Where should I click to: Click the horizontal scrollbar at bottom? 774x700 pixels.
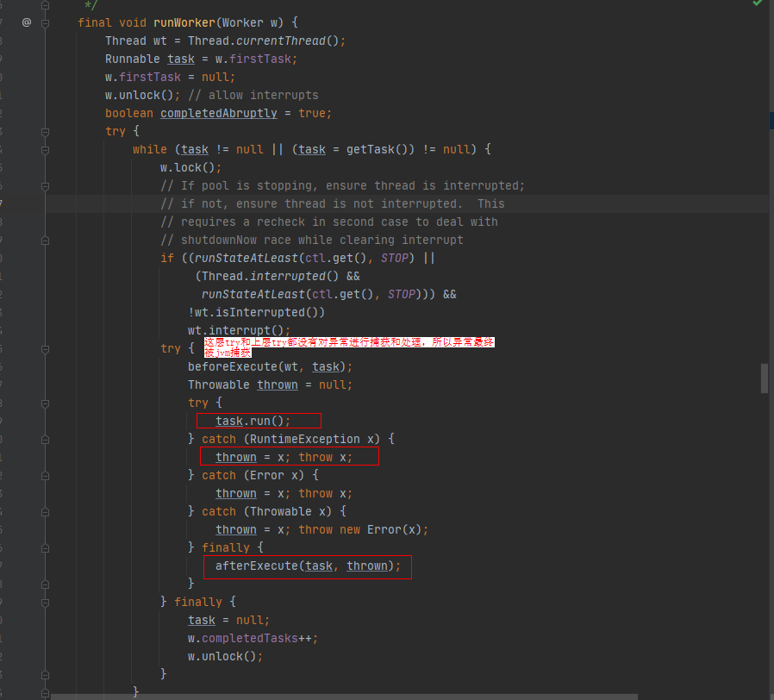(344, 697)
